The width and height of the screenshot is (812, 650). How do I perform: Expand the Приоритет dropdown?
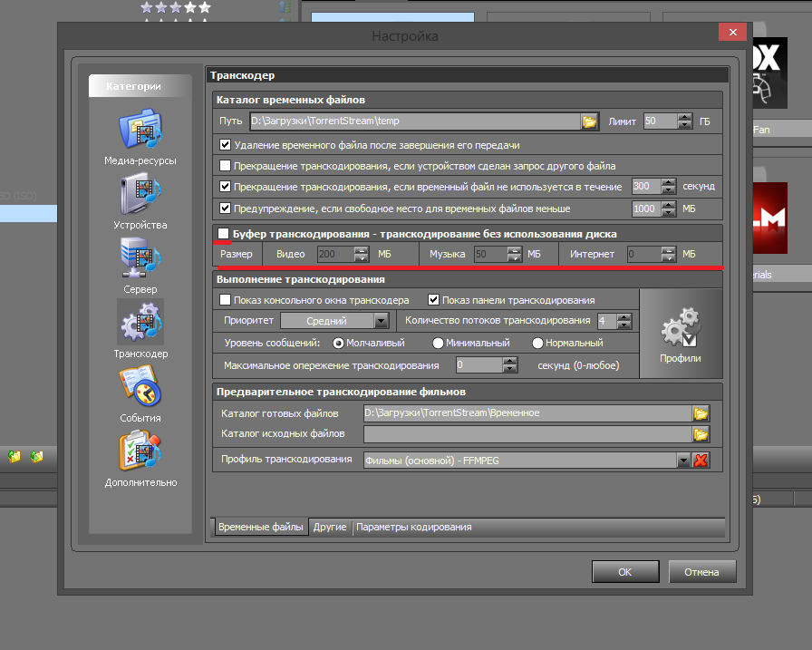[381, 321]
